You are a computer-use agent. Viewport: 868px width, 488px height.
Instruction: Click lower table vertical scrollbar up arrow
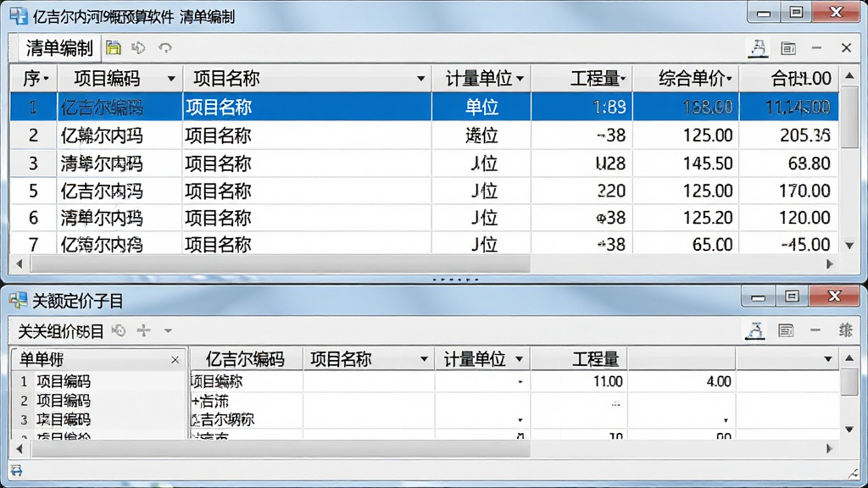[x=849, y=358]
